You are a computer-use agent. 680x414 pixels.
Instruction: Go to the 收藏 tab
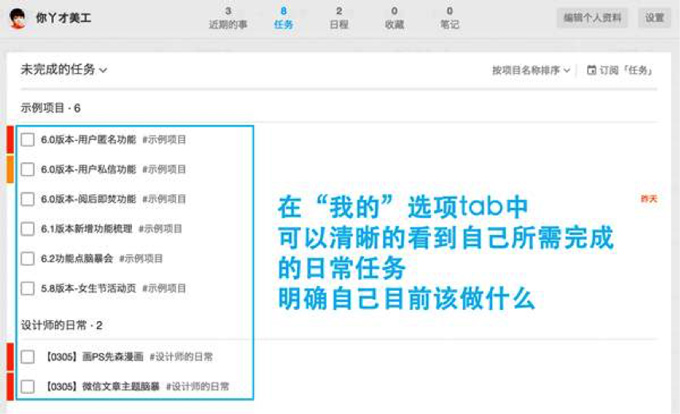point(394,17)
